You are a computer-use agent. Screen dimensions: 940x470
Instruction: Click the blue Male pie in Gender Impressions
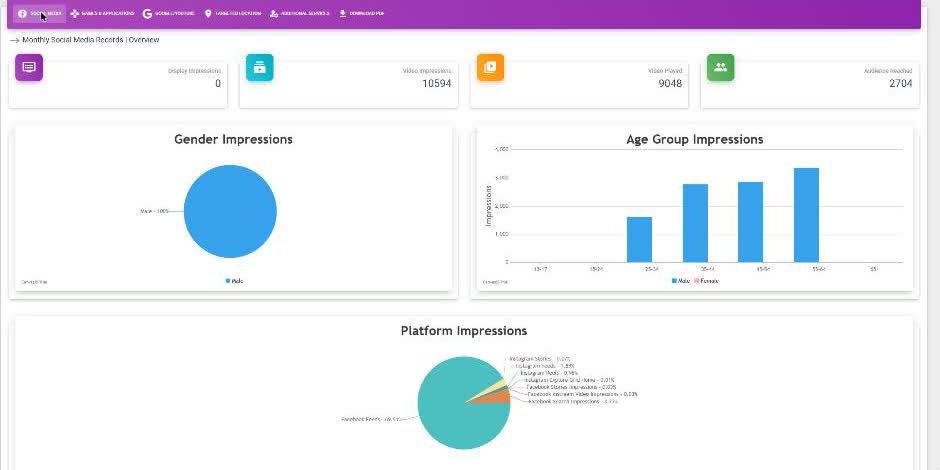pyautogui.click(x=230, y=211)
